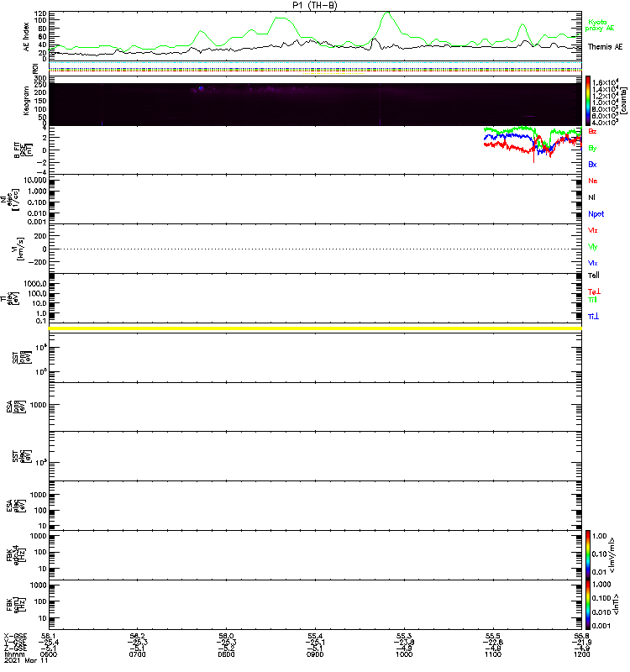Pick the keogram counts color bar
This screenshot has width=630, height=672.
click(588, 101)
